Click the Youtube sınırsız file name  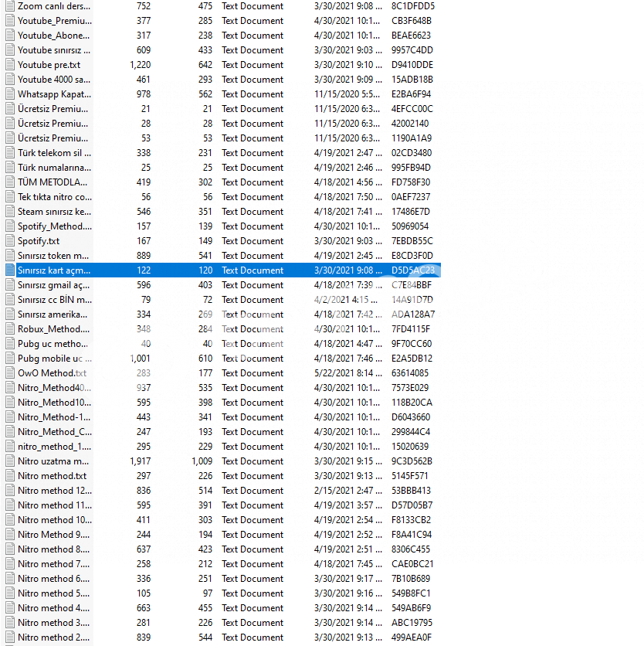54,50
